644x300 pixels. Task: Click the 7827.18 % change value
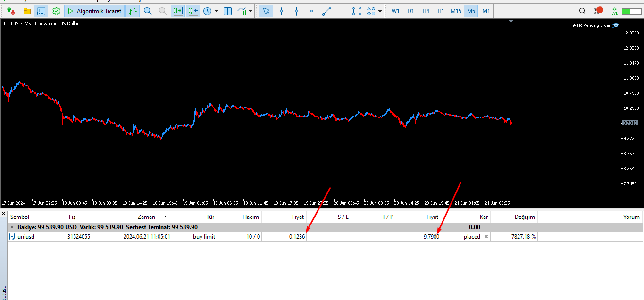click(524, 237)
